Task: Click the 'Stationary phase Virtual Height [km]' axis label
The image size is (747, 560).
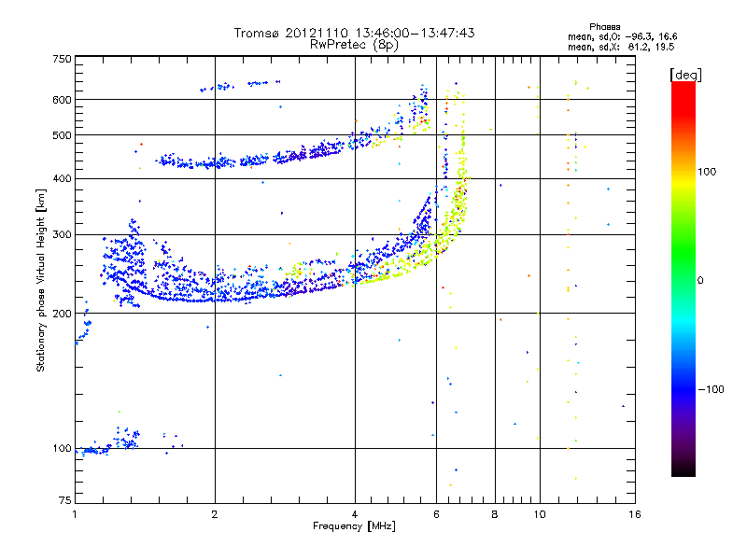Action: click(x=40, y=281)
